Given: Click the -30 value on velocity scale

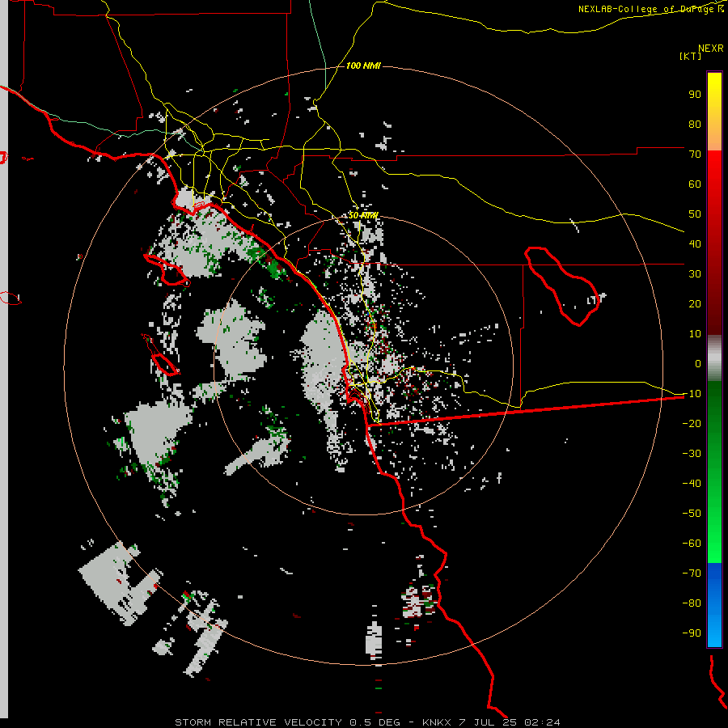Looking at the screenshot, I should 692,454.
